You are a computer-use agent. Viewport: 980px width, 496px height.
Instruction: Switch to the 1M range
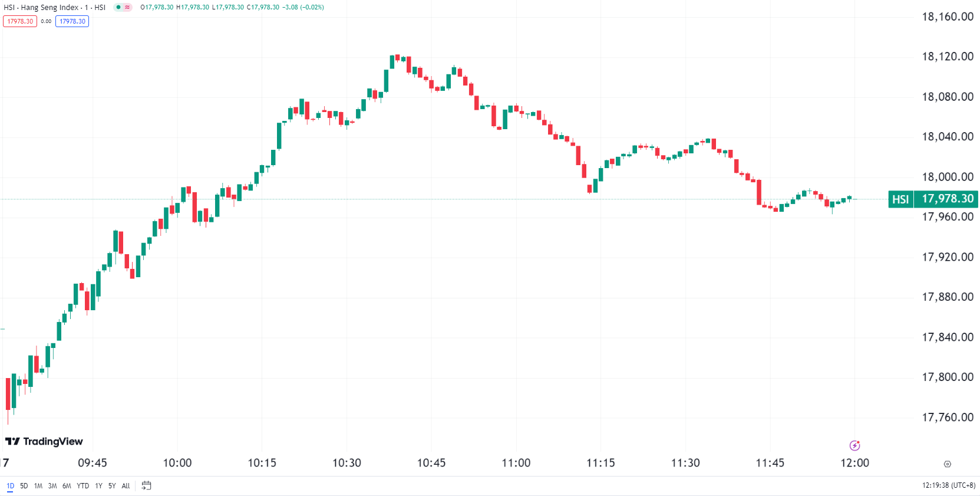click(38, 486)
